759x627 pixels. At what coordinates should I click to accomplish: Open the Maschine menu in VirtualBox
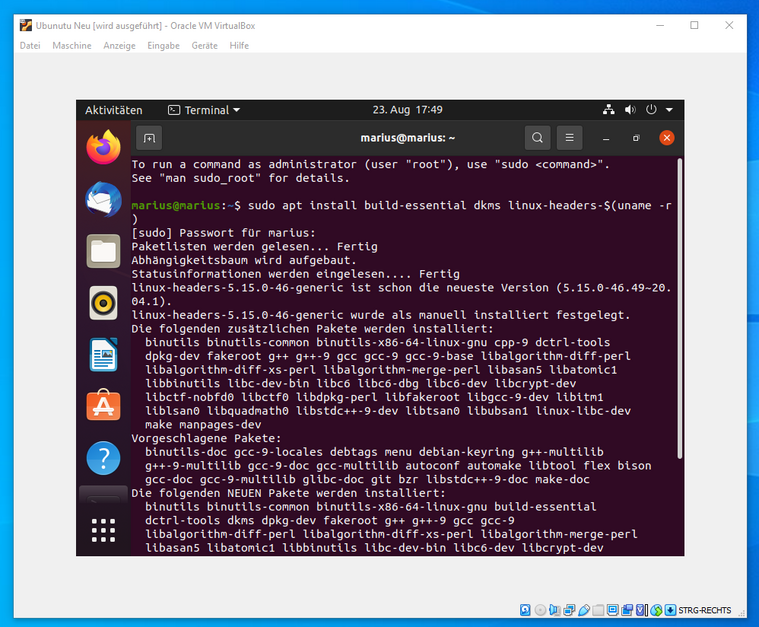point(72,46)
